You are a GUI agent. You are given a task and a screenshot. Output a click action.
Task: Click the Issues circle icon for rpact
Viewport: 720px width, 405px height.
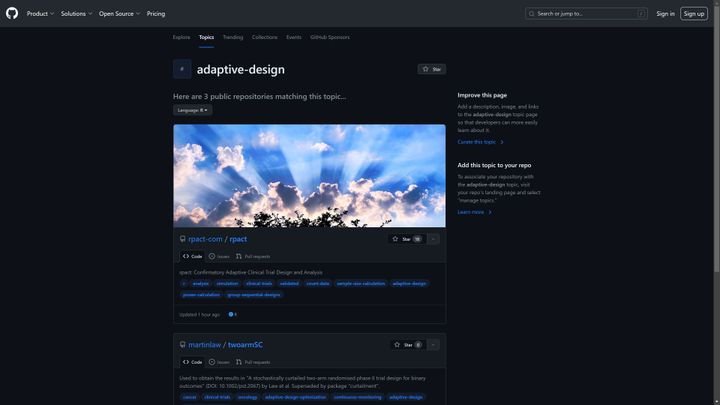point(212,256)
